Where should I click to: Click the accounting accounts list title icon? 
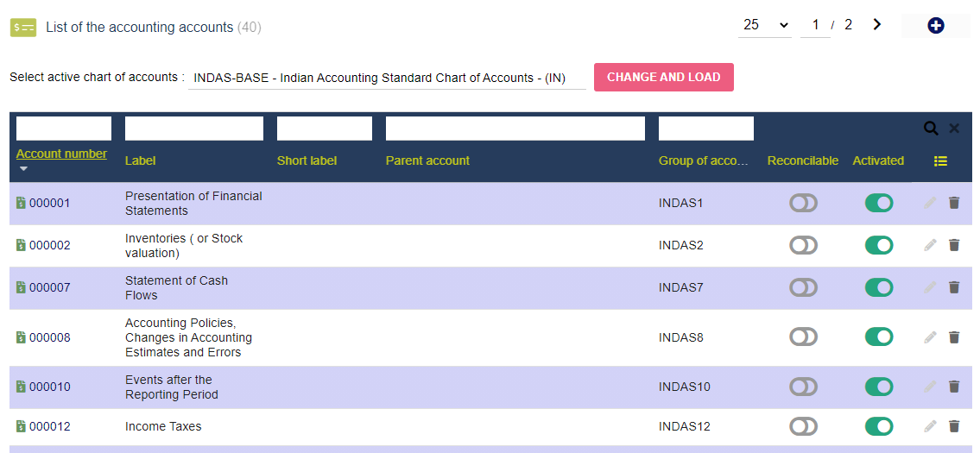coord(23,28)
